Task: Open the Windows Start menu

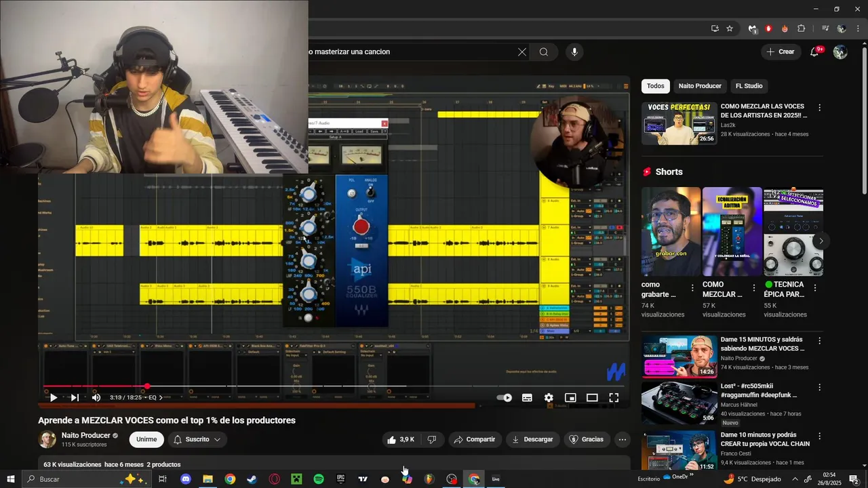Action: [10, 479]
